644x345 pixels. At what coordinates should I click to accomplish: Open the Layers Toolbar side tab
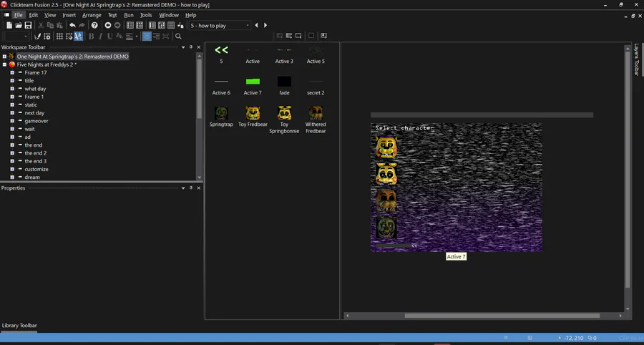pos(636,59)
